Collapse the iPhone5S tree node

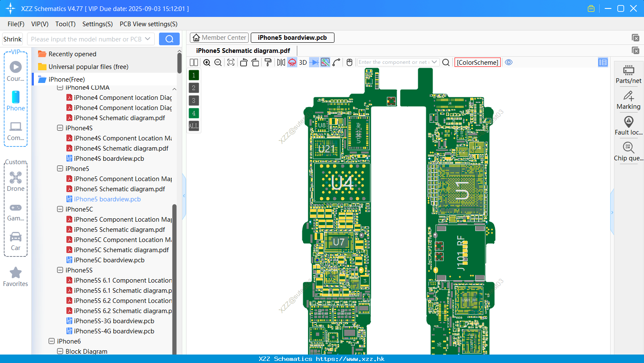(60, 270)
